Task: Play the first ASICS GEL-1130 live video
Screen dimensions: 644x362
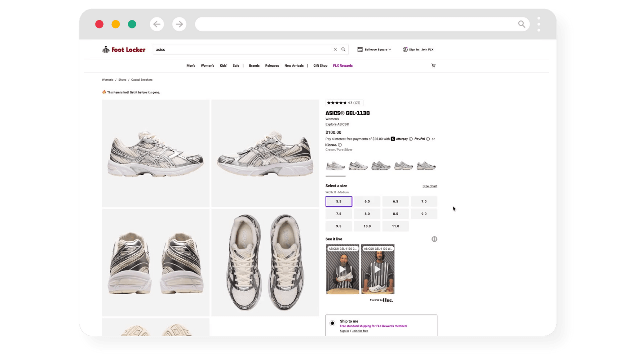Action: tap(342, 269)
